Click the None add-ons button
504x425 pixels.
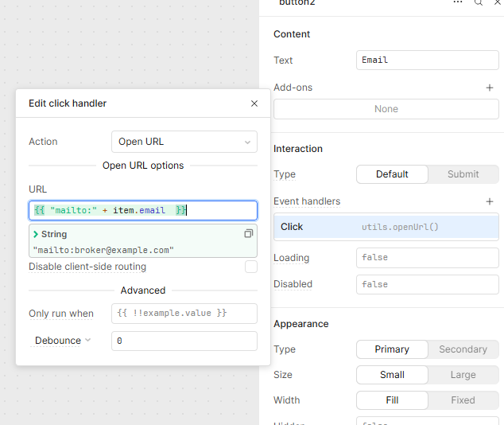coord(386,109)
